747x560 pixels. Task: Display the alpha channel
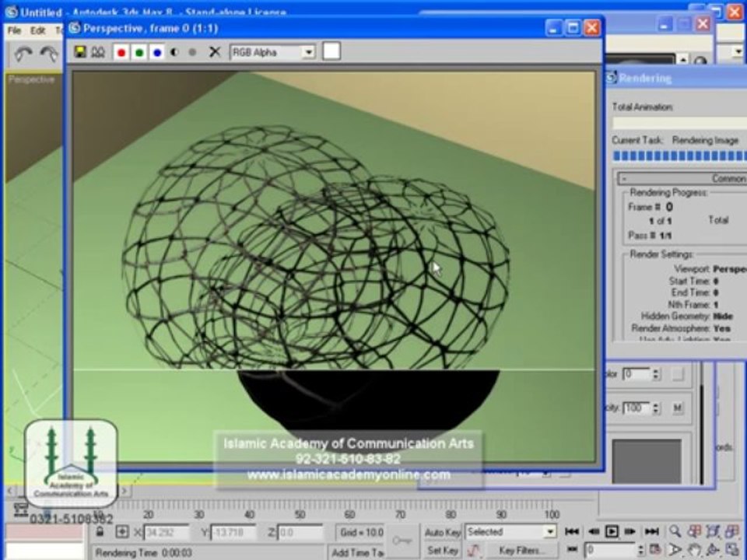click(174, 52)
